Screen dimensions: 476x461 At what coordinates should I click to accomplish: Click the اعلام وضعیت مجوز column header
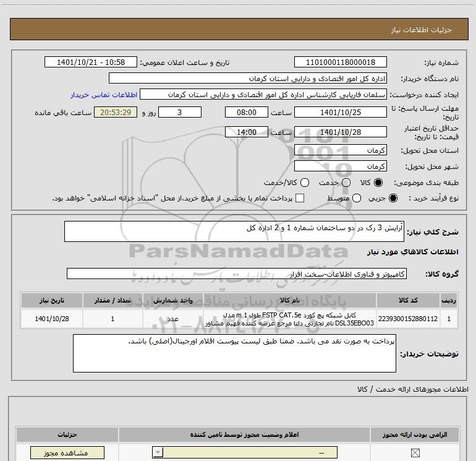(x=244, y=434)
